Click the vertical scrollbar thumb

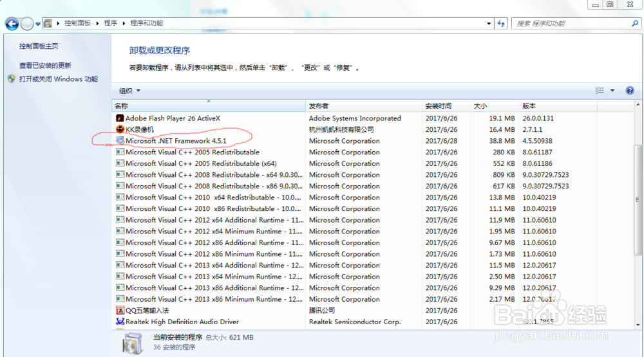(x=638, y=199)
